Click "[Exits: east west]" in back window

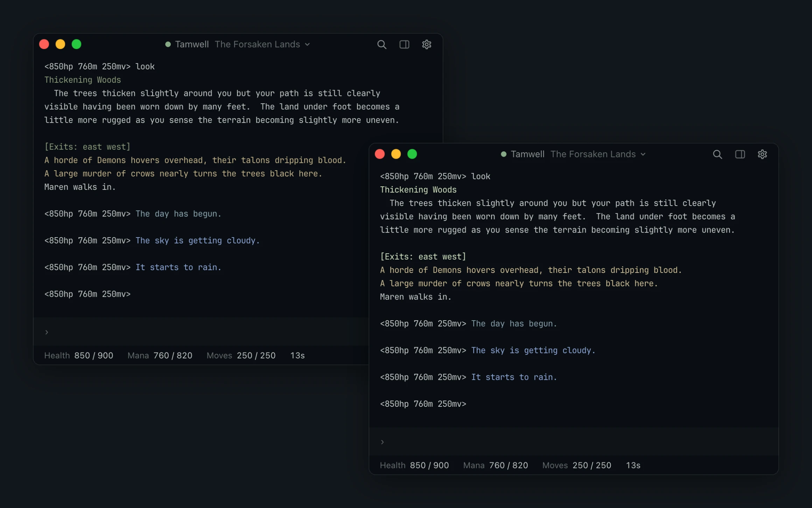[87, 147]
